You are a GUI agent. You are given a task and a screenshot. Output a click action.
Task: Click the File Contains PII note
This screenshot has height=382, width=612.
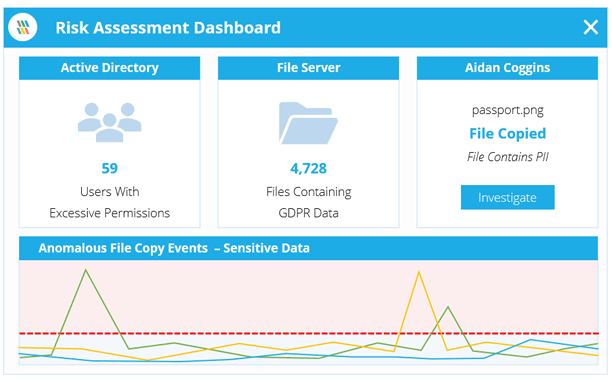tap(507, 157)
